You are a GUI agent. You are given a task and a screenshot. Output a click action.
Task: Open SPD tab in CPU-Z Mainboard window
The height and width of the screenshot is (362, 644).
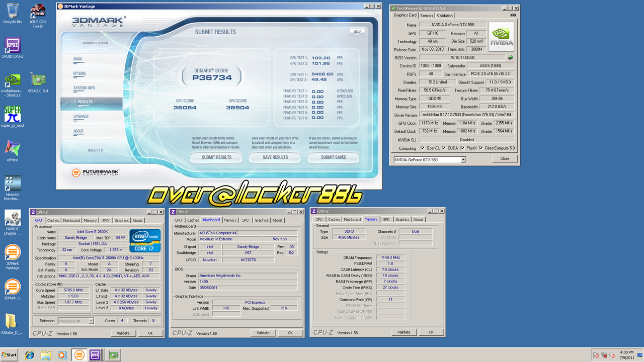point(245,220)
